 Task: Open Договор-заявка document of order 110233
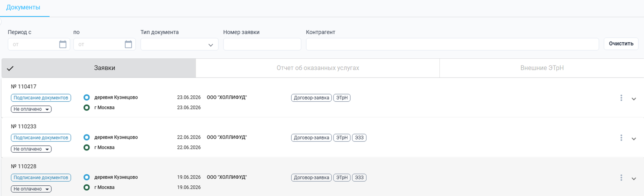pyautogui.click(x=312, y=138)
